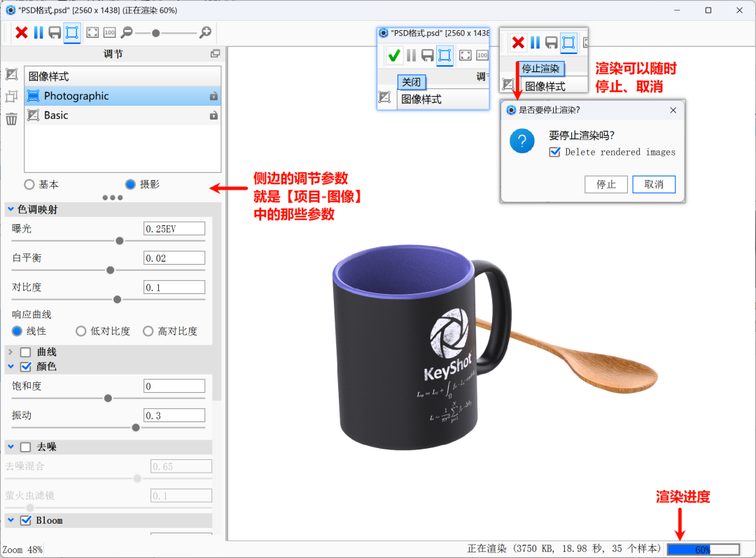Uncheck the 颜色 checkbox
Screen dimensions: 756x558
tap(26, 367)
